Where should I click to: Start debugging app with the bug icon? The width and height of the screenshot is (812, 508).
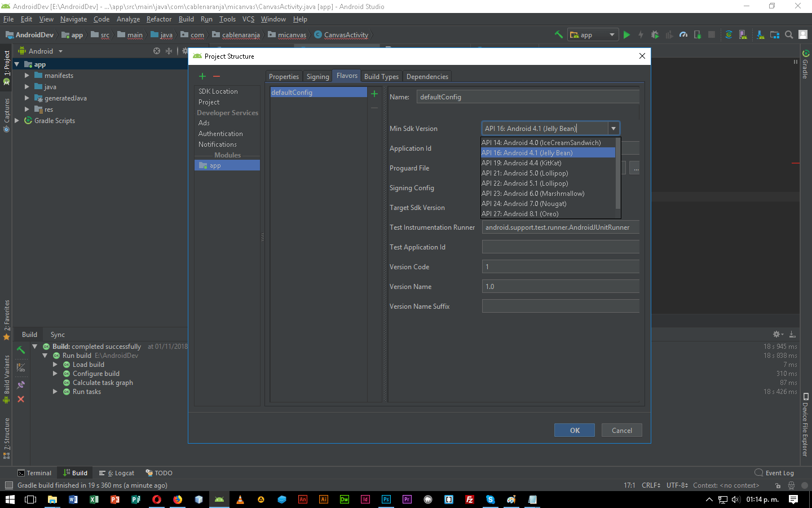pyautogui.click(x=655, y=34)
